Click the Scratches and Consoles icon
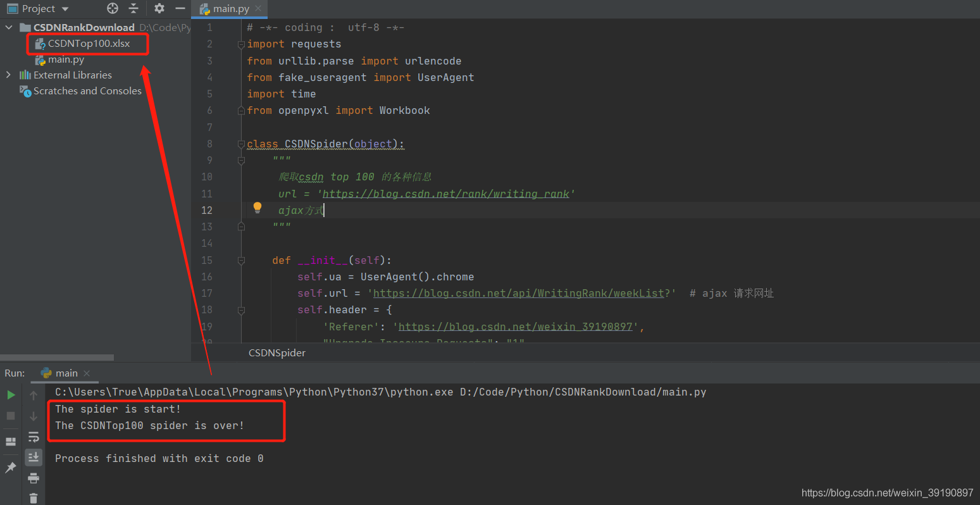This screenshot has height=505, width=980. pos(25,91)
